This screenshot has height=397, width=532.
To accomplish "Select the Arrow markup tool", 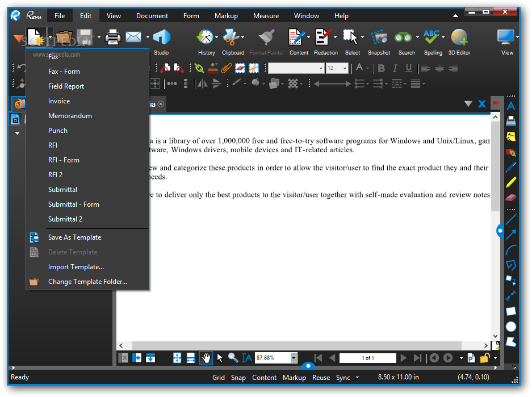I will click(x=511, y=235).
